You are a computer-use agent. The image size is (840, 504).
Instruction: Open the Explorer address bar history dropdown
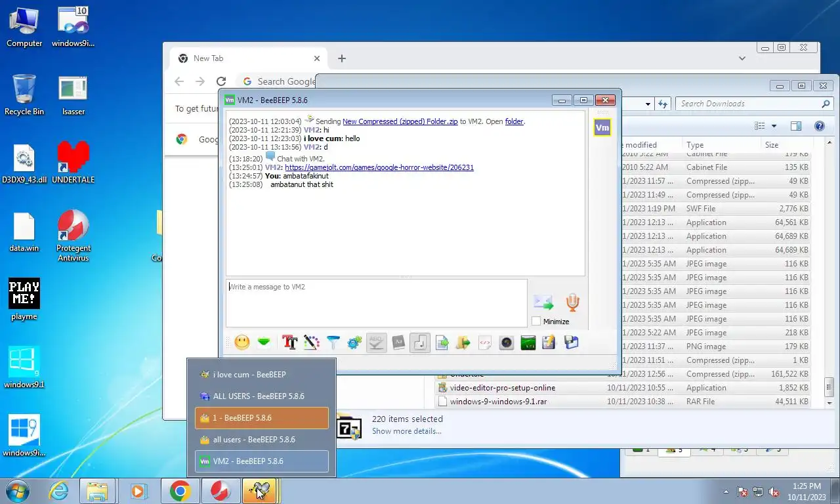click(x=648, y=104)
